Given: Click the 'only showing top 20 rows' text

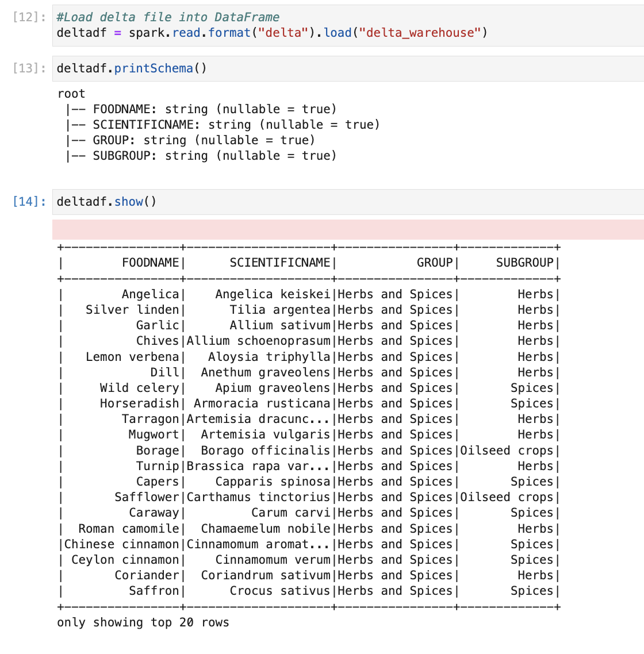Looking at the screenshot, I should coord(143,622).
